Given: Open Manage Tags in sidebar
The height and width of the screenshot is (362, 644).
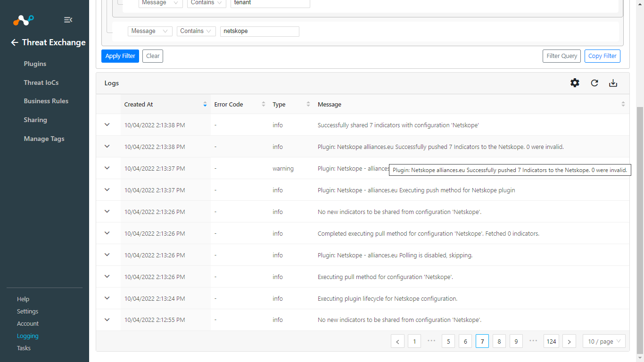Looking at the screenshot, I should point(44,139).
